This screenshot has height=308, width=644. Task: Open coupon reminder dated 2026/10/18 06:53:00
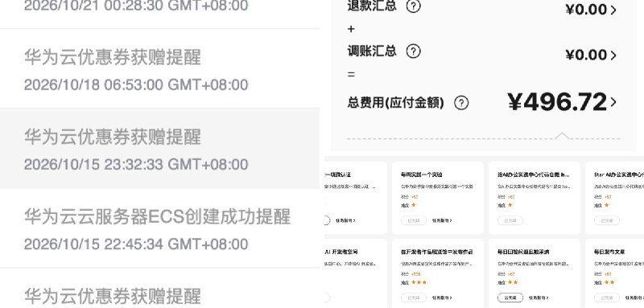159,68
